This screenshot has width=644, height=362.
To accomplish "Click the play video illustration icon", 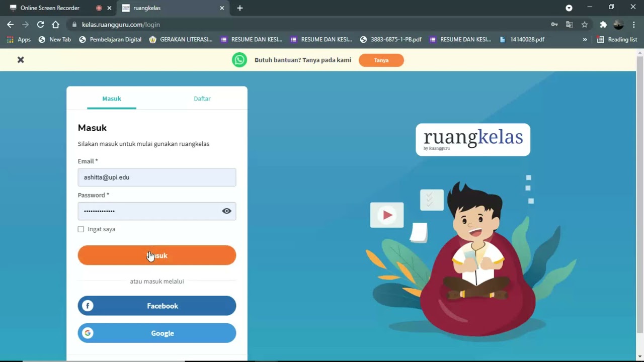I will tap(387, 215).
